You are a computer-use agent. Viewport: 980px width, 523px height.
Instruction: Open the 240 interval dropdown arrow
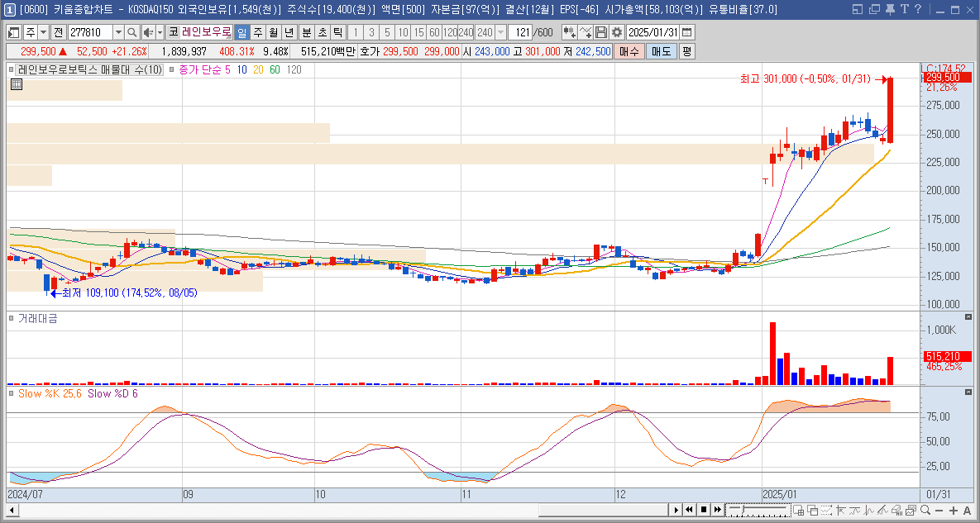(x=500, y=32)
